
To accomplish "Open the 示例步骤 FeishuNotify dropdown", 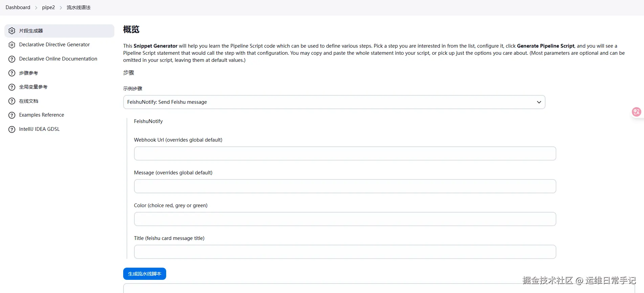I will click(x=334, y=102).
